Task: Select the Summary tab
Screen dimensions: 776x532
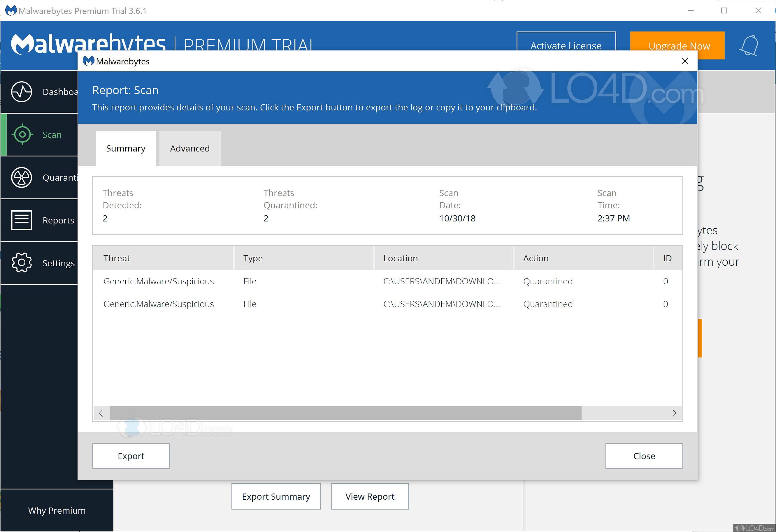Action: coord(126,148)
